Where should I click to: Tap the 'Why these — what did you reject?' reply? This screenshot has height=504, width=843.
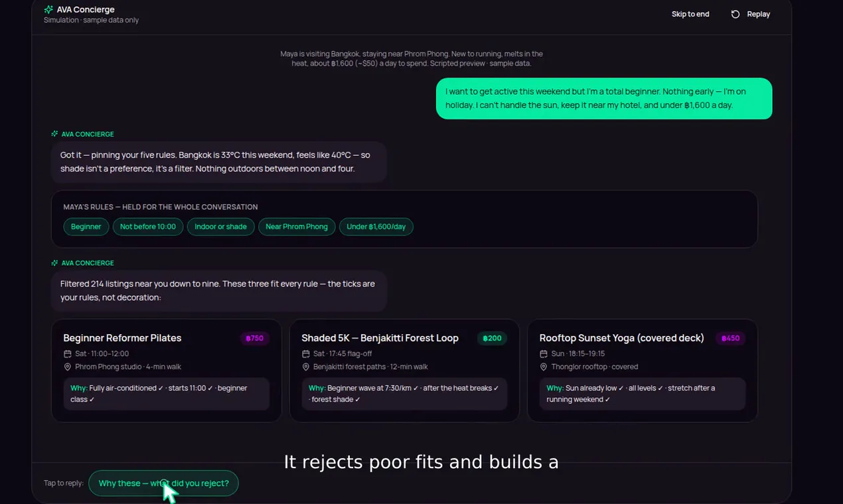163,483
